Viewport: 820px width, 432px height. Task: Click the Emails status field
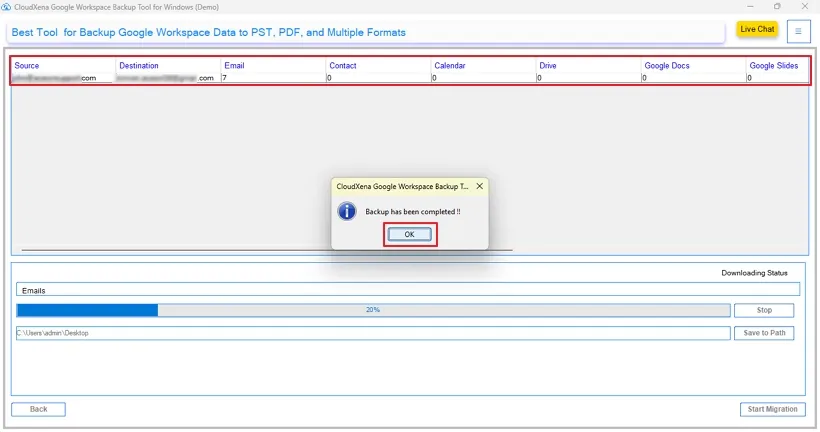(408, 290)
